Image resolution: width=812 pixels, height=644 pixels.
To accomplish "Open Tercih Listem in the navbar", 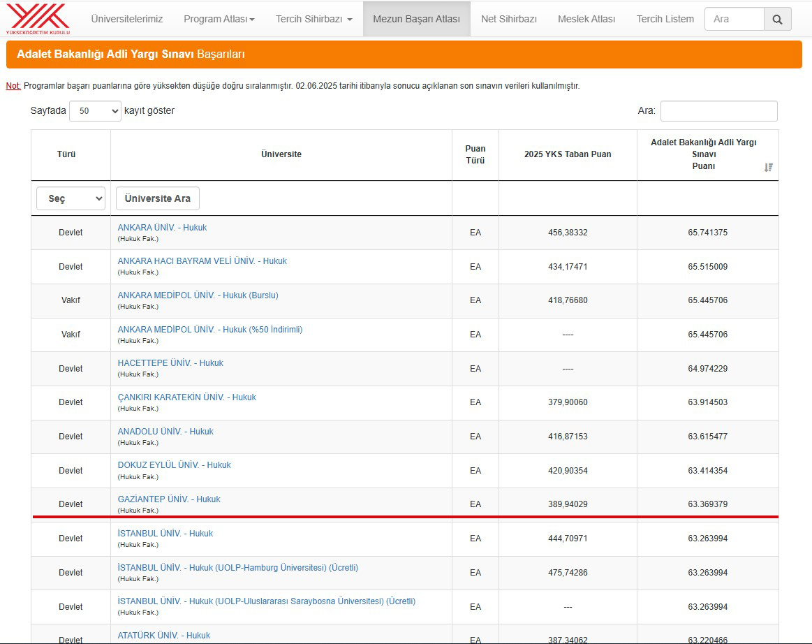I will [665, 19].
